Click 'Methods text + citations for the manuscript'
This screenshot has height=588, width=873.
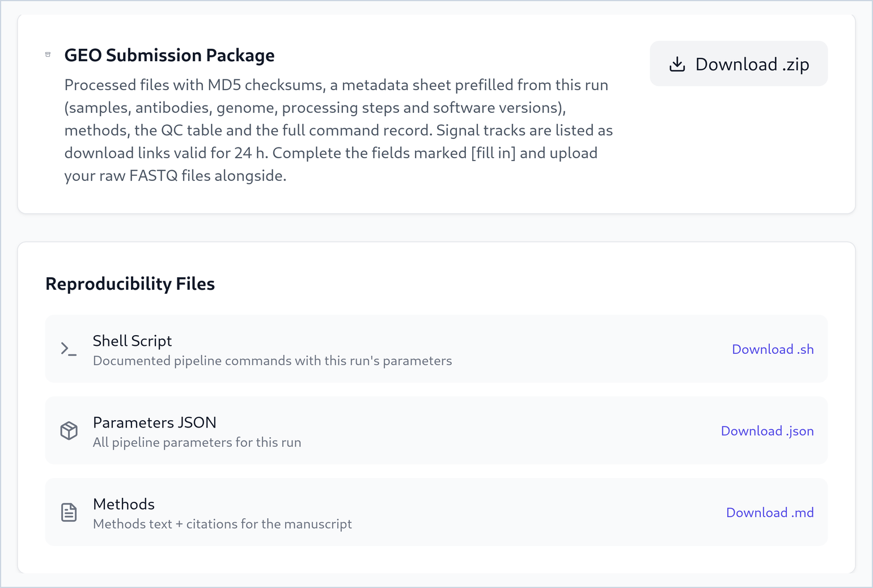coord(222,524)
